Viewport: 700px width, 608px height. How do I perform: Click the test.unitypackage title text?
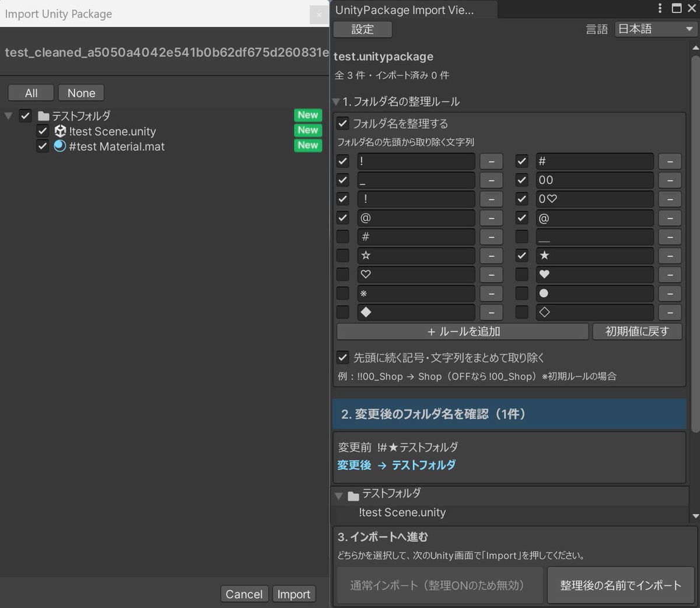[x=383, y=57]
